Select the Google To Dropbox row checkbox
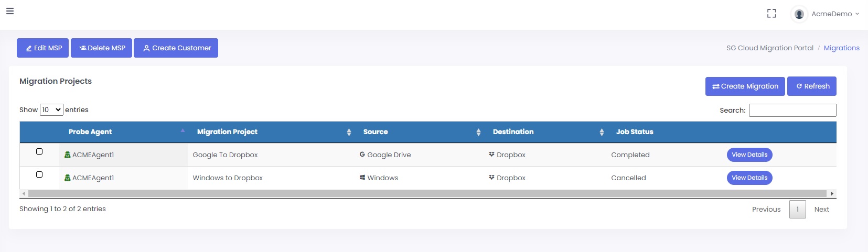Viewport: 868px width, 252px height. tap(39, 151)
